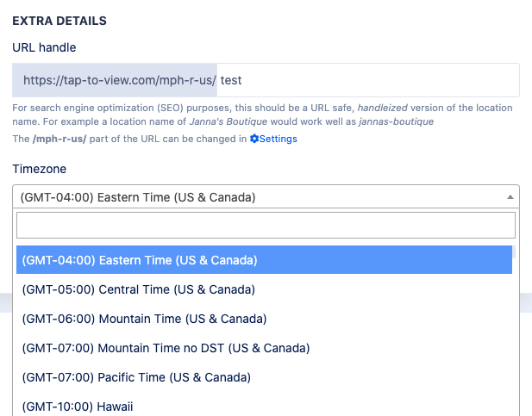
Task: Click the EXTRA DETAILS section heading
Action: tap(59, 19)
